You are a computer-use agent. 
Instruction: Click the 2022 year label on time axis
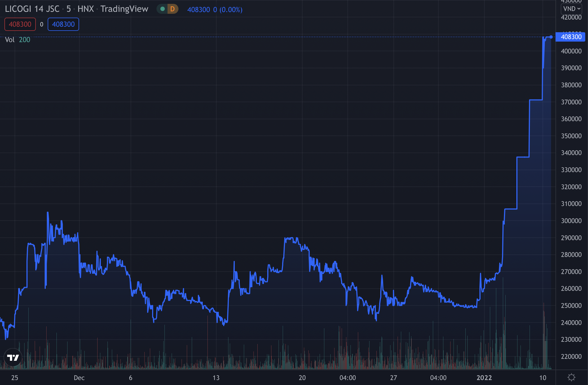(x=484, y=378)
